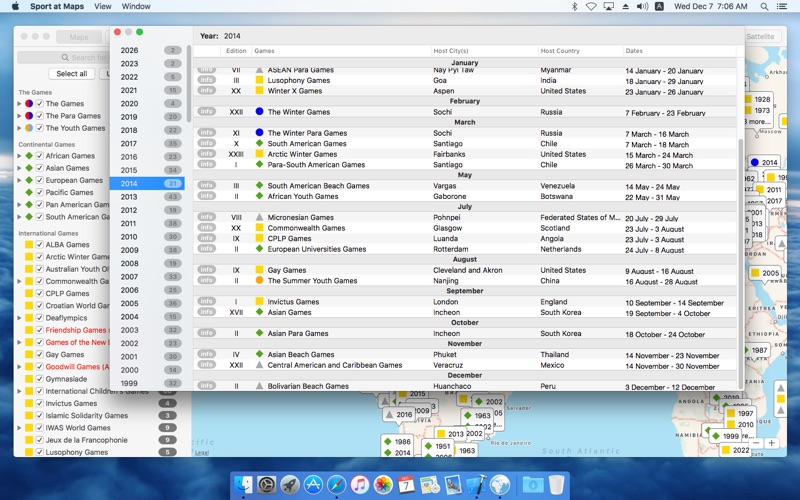Image resolution: width=800 pixels, height=500 pixels.
Task: Open info for the Commonwealth Games row
Action: click(206, 228)
